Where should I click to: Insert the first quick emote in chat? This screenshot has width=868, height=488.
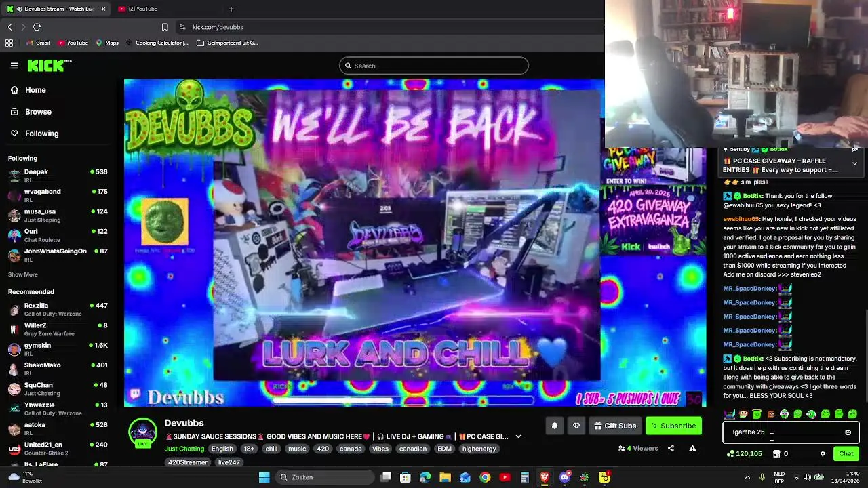(x=730, y=414)
